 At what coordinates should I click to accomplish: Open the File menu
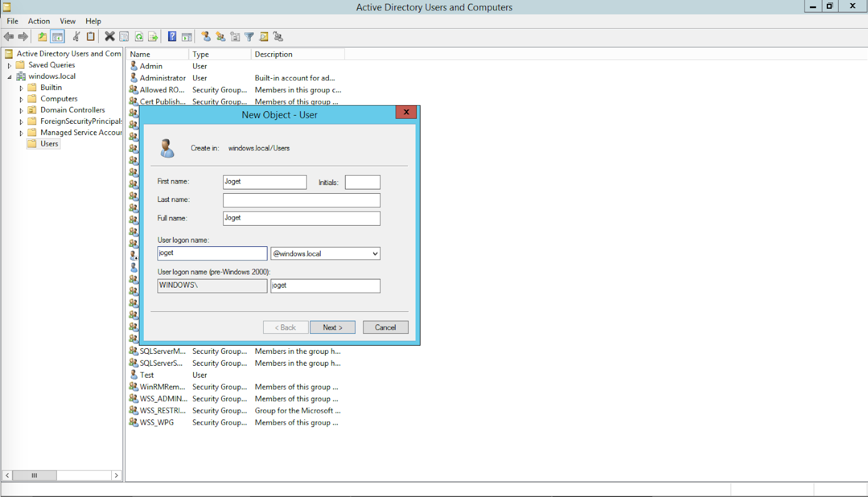point(12,21)
